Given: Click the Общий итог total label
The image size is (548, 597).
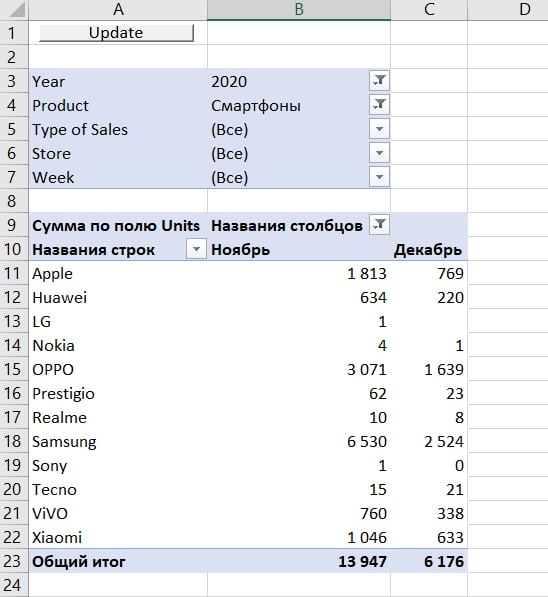Looking at the screenshot, I should tap(118, 561).
